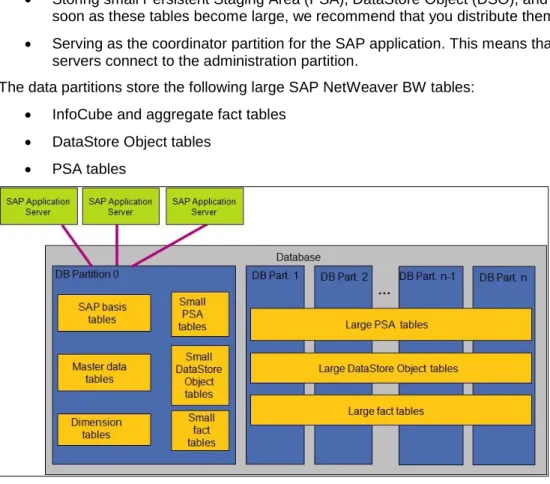550x484 pixels.
Task: Select the 'SAP basis tables' box
Action: (x=104, y=313)
